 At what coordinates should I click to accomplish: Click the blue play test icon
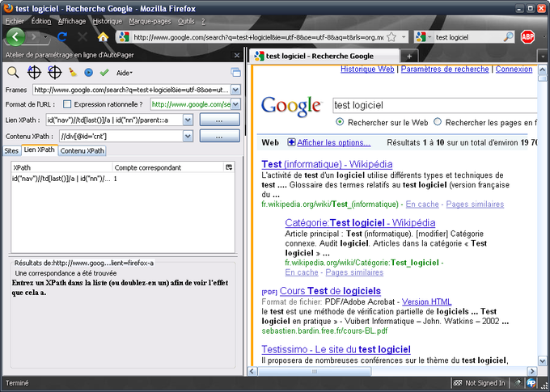coord(88,73)
